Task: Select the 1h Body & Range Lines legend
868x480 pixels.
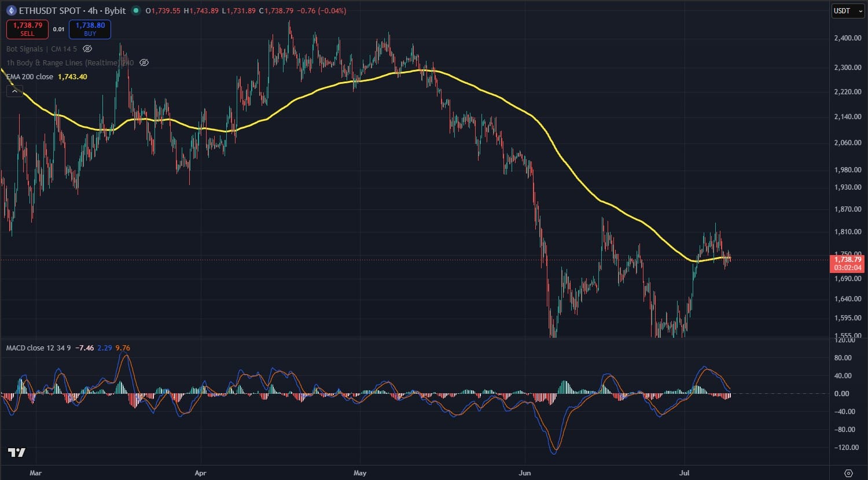Action: pos(70,62)
